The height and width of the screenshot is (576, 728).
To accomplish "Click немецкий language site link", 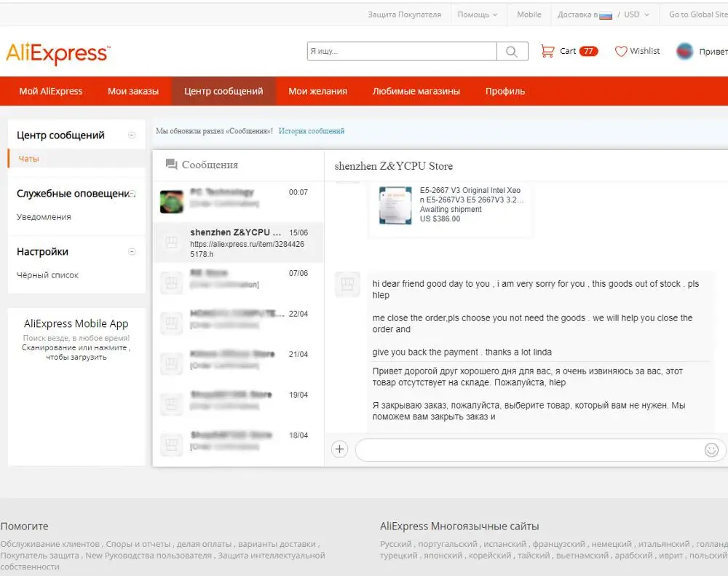I will click(612, 544).
